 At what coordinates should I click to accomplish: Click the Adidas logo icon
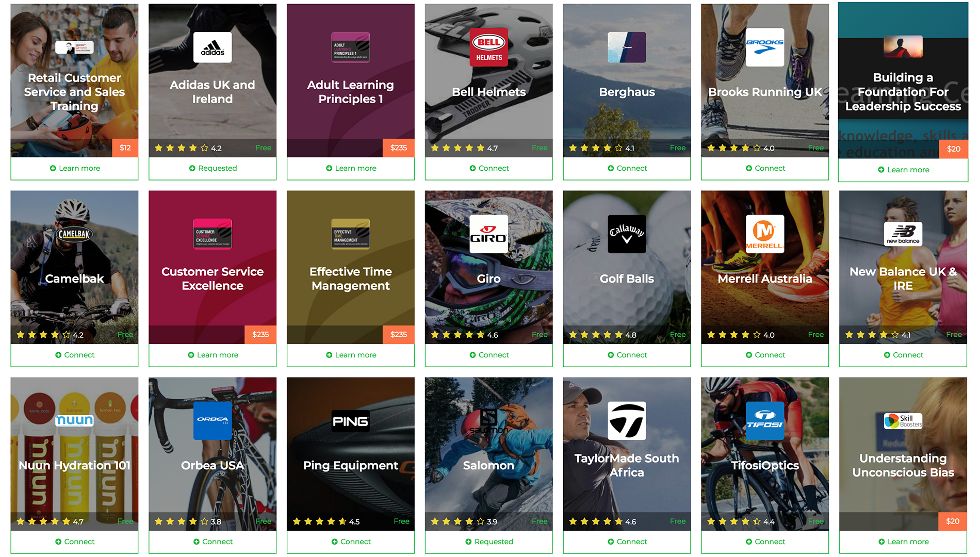213,47
